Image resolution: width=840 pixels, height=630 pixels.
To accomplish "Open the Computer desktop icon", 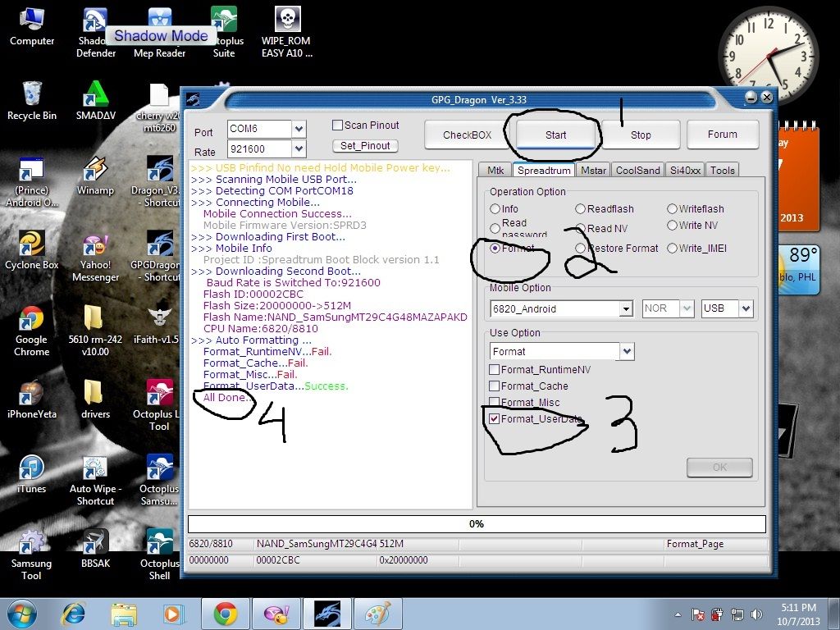I will [32, 27].
